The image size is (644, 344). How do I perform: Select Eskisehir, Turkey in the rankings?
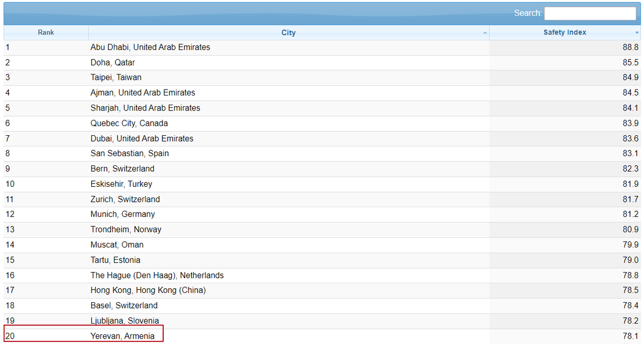(x=119, y=184)
